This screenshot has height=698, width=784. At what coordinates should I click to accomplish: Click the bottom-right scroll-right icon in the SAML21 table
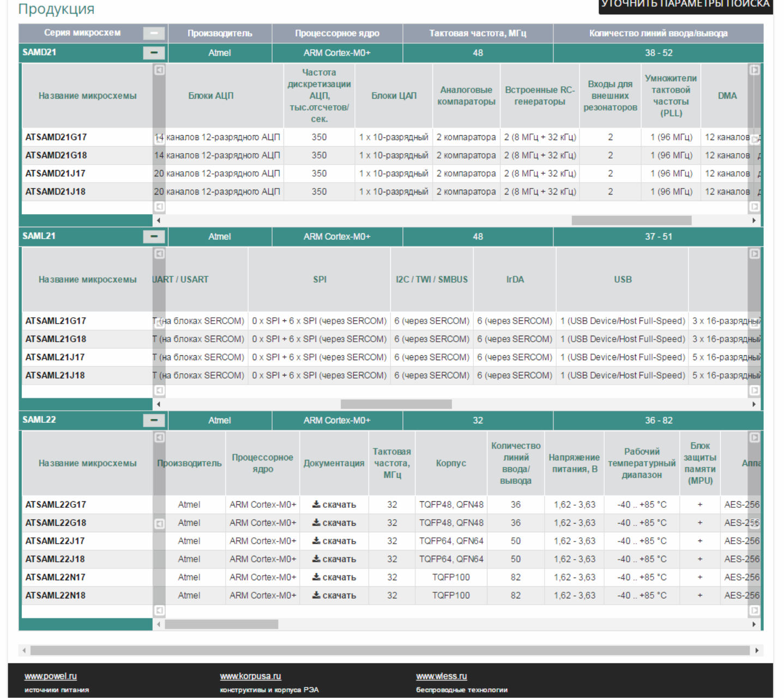(754, 390)
